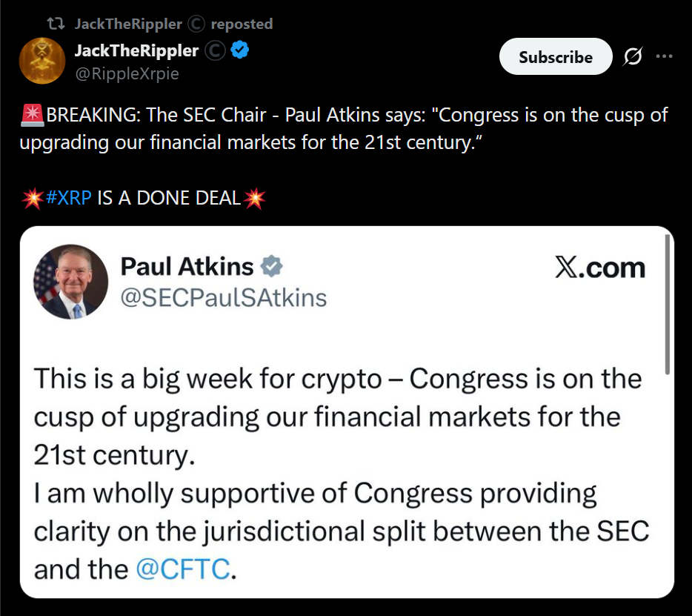This screenshot has width=692, height=616.
Task: Open the #XRP hashtag link
Action: click(x=70, y=199)
